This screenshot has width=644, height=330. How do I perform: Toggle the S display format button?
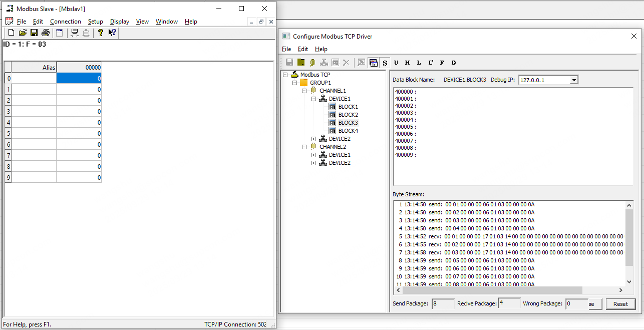[x=385, y=63]
